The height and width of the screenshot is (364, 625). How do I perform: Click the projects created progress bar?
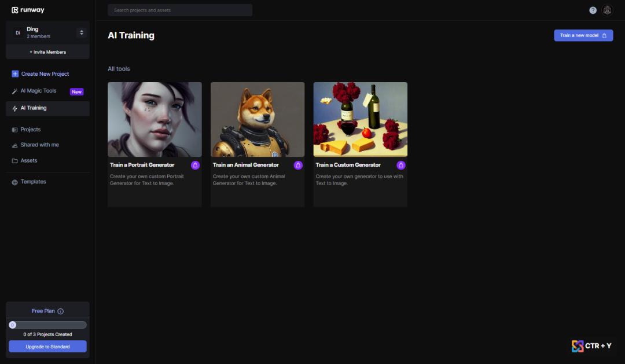coord(47,325)
